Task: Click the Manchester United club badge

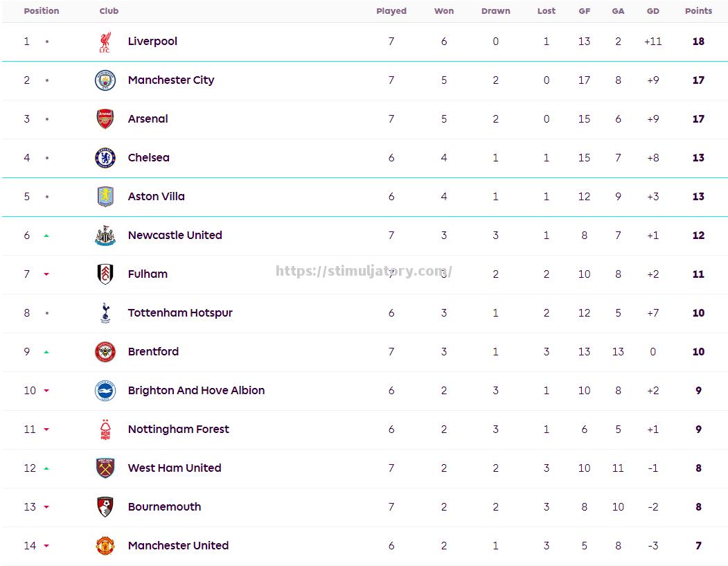Action: (x=105, y=546)
